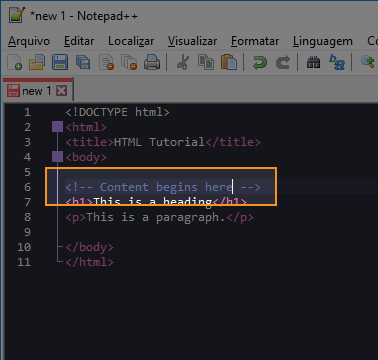Click the Copy toolbar icon
378x360 pixels.
tap(206, 62)
